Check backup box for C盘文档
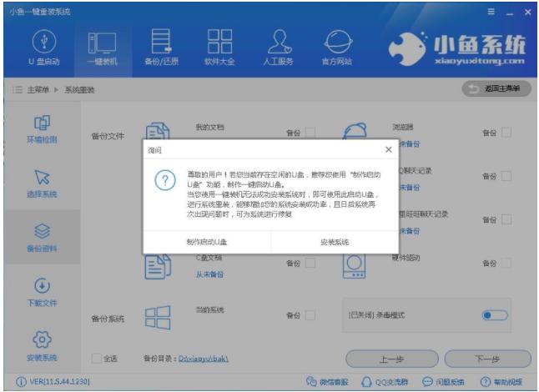This screenshot has height=392, width=539. [310, 264]
